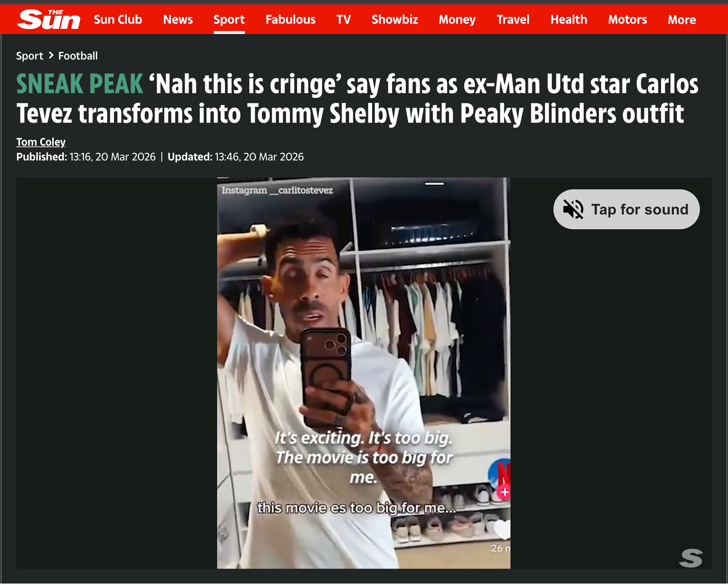This screenshot has height=585, width=728.
Task: Click the Football breadcrumb link
Action: [78, 56]
